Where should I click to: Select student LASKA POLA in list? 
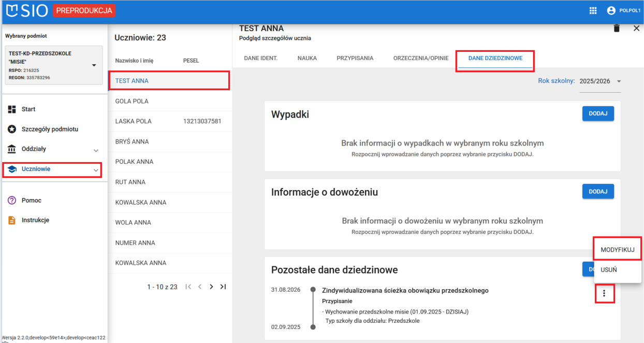(x=134, y=121)
